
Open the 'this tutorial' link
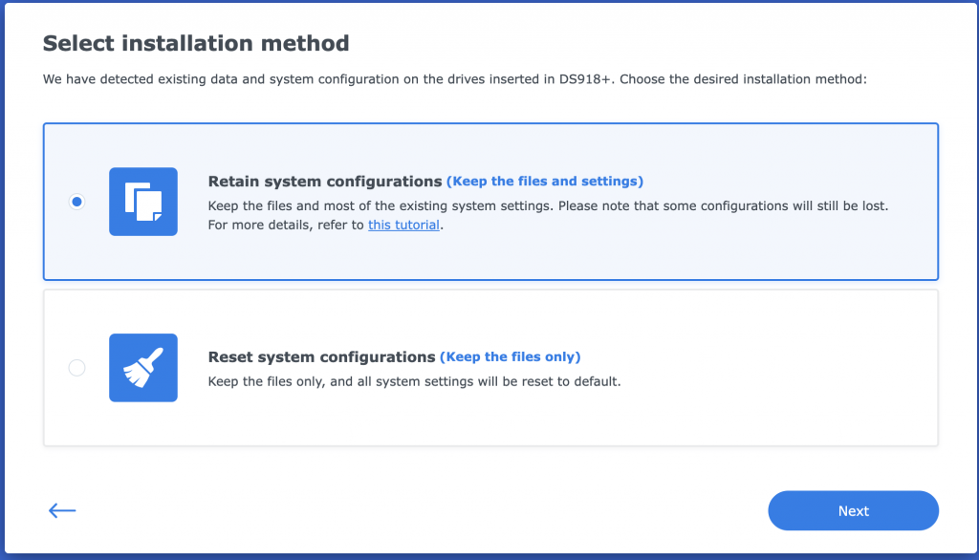point(403,226)
